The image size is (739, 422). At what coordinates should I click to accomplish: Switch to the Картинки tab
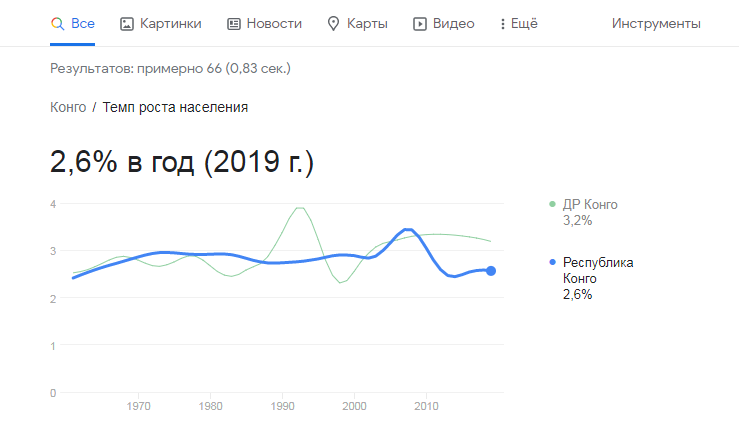(161, 24)
